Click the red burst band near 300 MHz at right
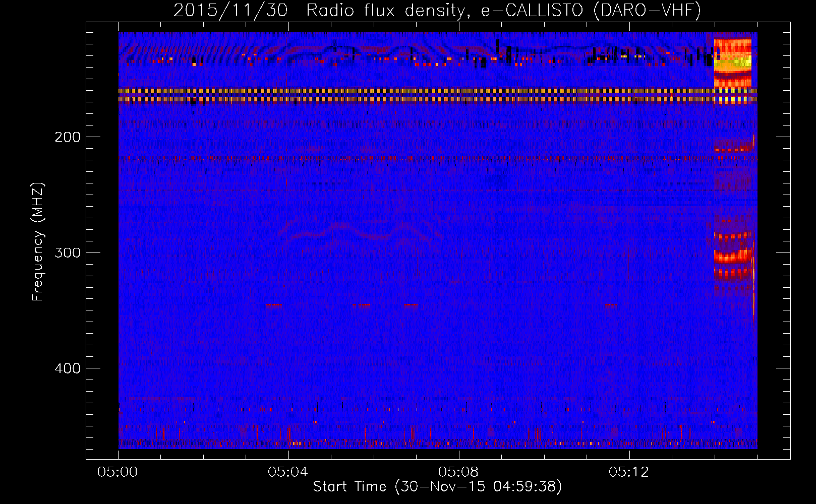816x504 pixels. (x=733, y=256)
